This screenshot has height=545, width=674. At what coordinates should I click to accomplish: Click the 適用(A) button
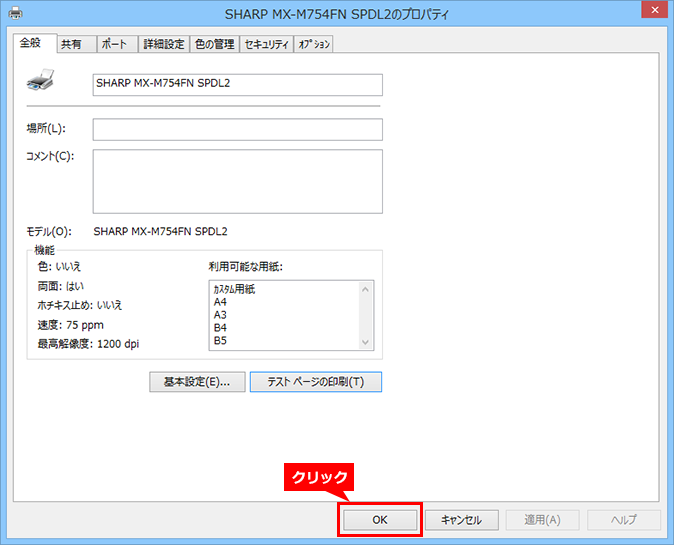pyautogui.click(x=542, y=520)
